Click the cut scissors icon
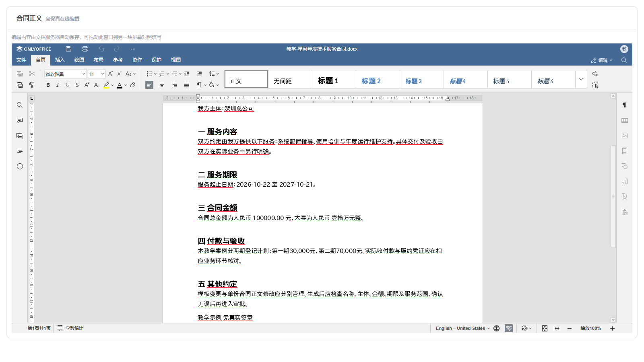Viewport: 644px width, 362px height. point(32,74)
